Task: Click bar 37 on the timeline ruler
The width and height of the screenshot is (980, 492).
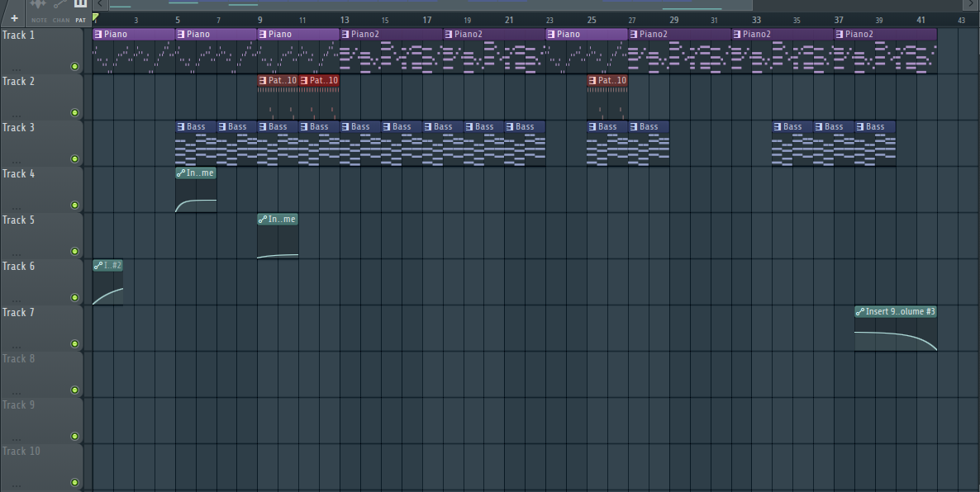Action: 838,20
